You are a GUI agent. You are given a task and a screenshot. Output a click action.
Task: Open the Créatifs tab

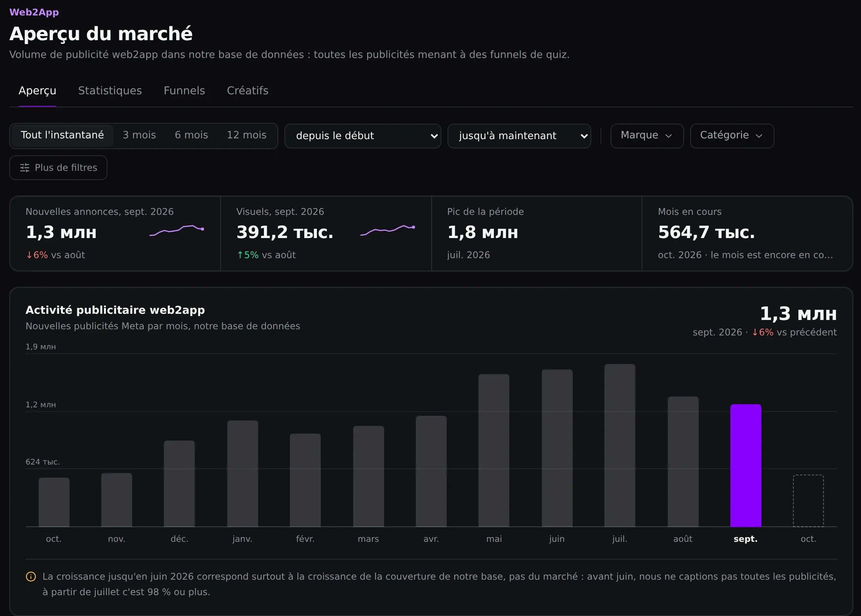[x=248, y=91]
